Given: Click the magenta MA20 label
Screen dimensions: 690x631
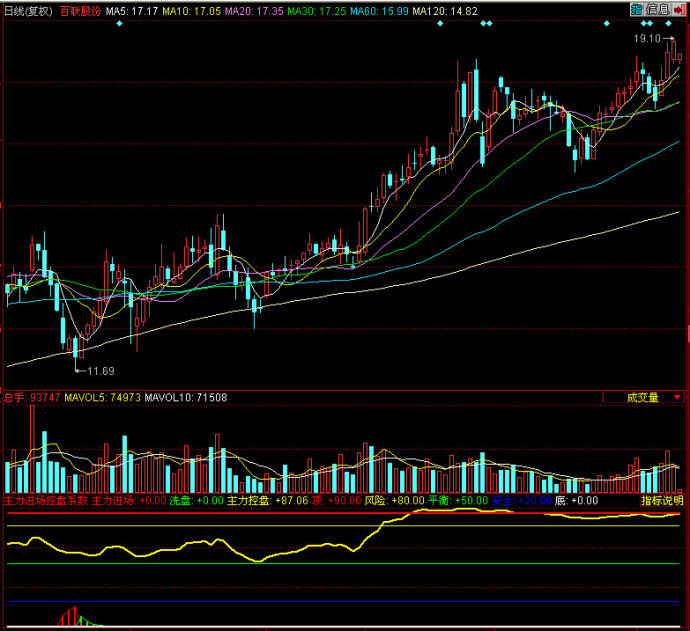Looking at the screenshot, I should tap(251, 11).
